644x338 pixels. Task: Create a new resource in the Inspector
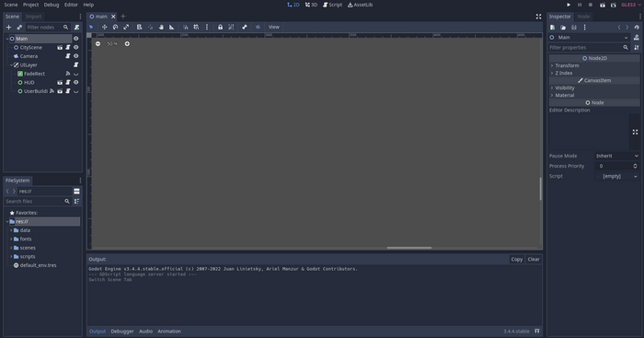pos(552,27)
